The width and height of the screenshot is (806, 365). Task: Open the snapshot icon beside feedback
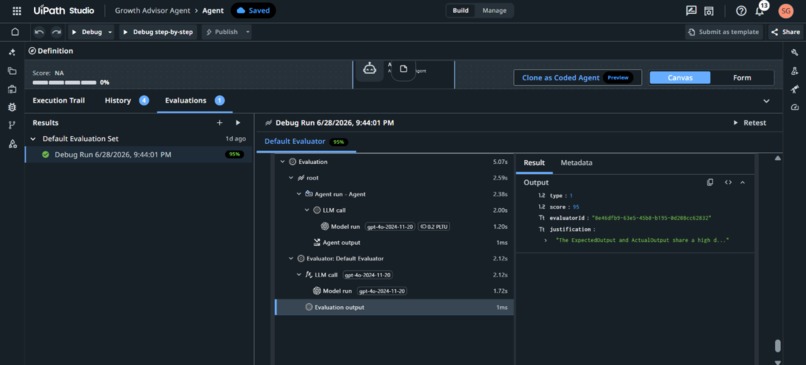click(709, 11)
